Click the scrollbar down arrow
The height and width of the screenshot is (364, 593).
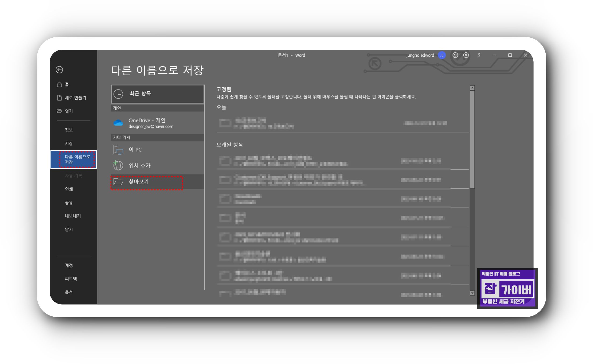[x=472, y=293]
